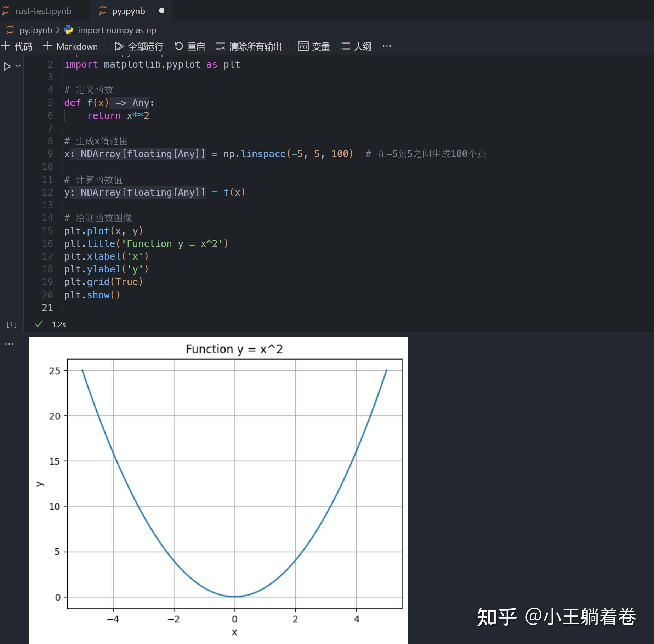Clear all outputs with 清除所有输出 icon
Screen dimensions: 654x644
[x=220, y=46]
